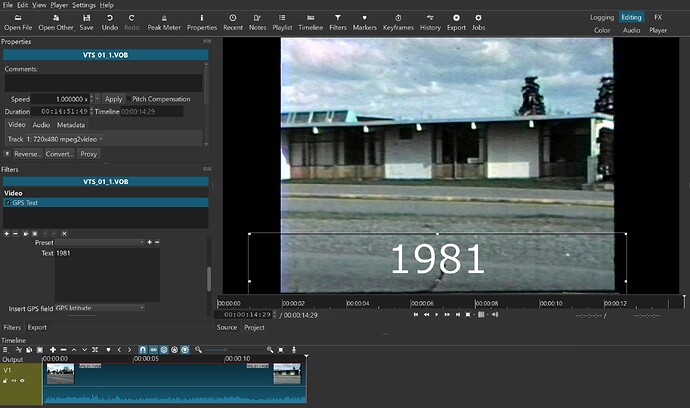The width and height of the screenshot is (690, 408).
Task: Uncheck the GPS Text filter checkbox
Action: click(7, 202)
